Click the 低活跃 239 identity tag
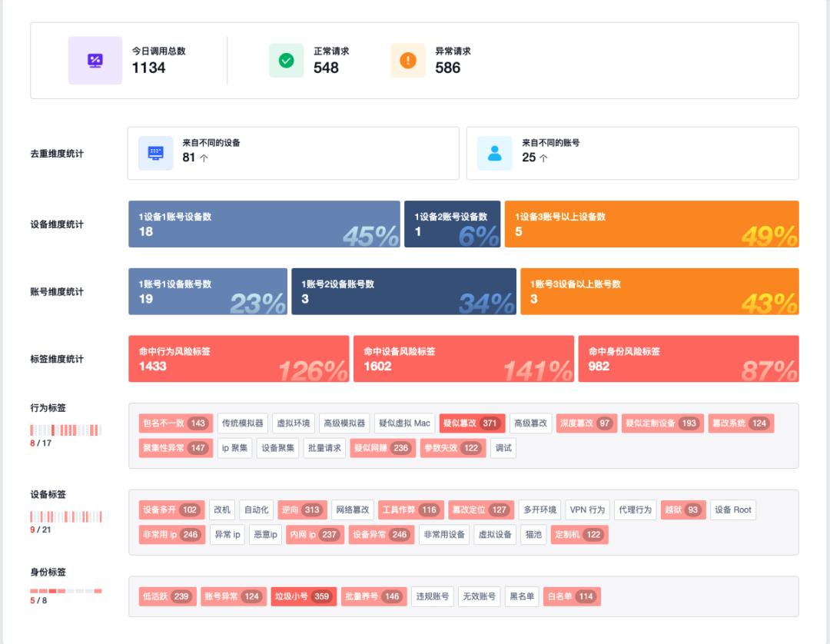The height and width of the screenshot is (644, 830). point(168,597)
